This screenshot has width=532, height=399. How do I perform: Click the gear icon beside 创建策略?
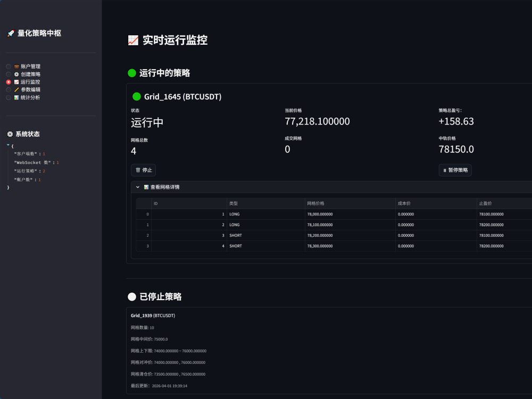(x=16, y=74)
